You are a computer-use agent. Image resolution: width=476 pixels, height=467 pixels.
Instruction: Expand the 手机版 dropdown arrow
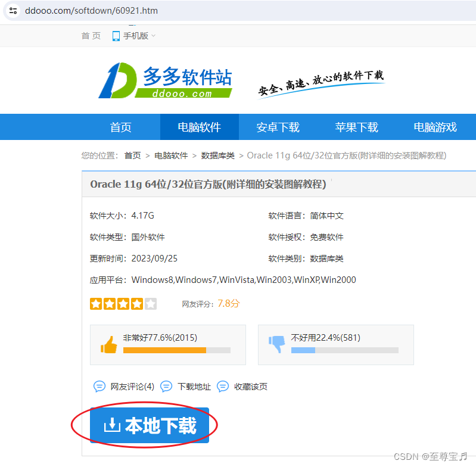(153, 36)
